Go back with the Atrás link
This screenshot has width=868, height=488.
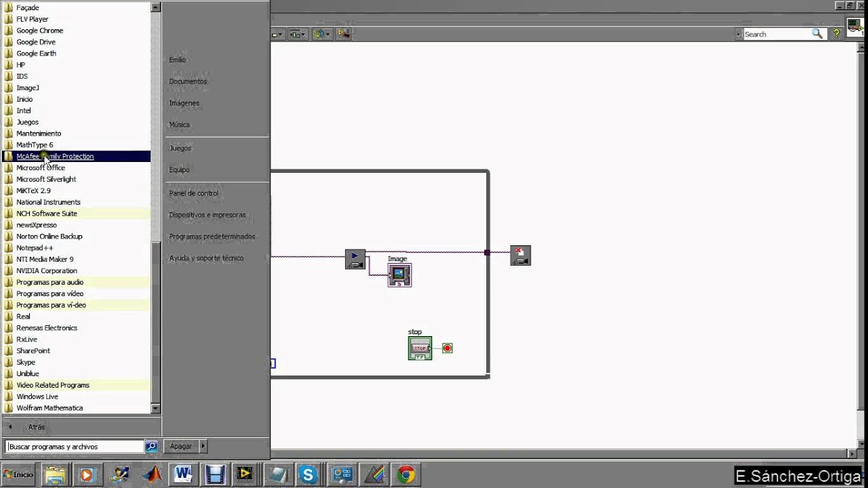36,427
